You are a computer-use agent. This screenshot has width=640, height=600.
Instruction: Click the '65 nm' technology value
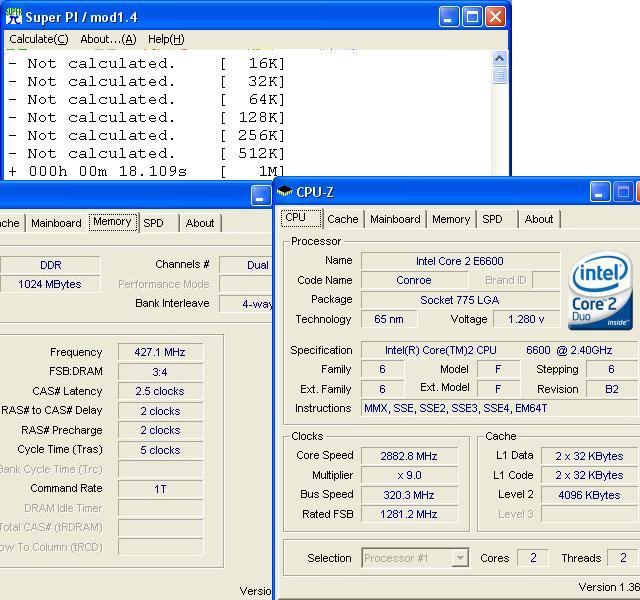point(389,319)
